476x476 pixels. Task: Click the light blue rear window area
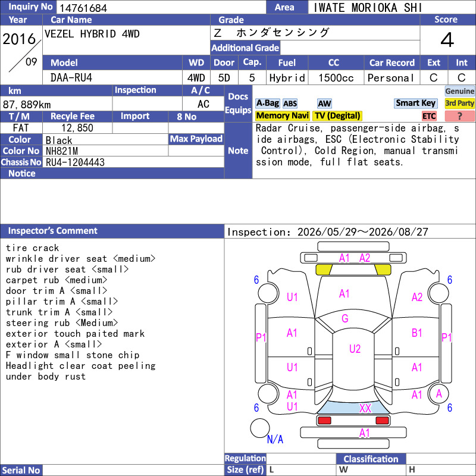point(353,408)
